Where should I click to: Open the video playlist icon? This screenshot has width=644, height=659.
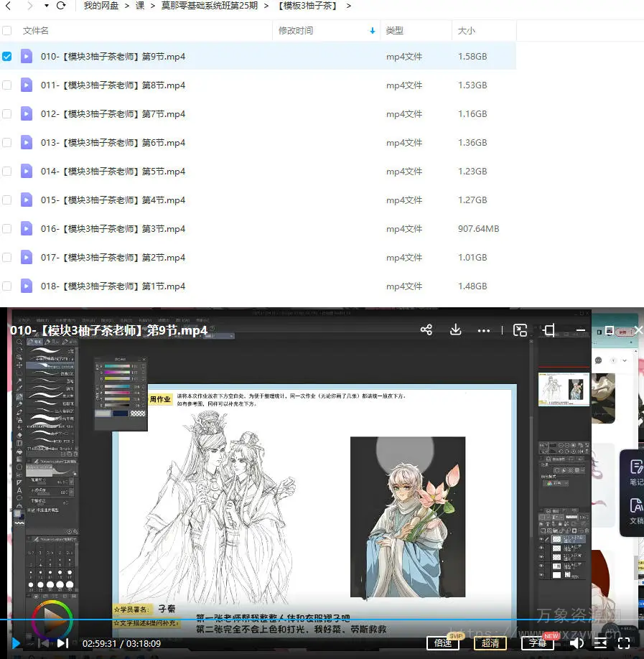600,642
